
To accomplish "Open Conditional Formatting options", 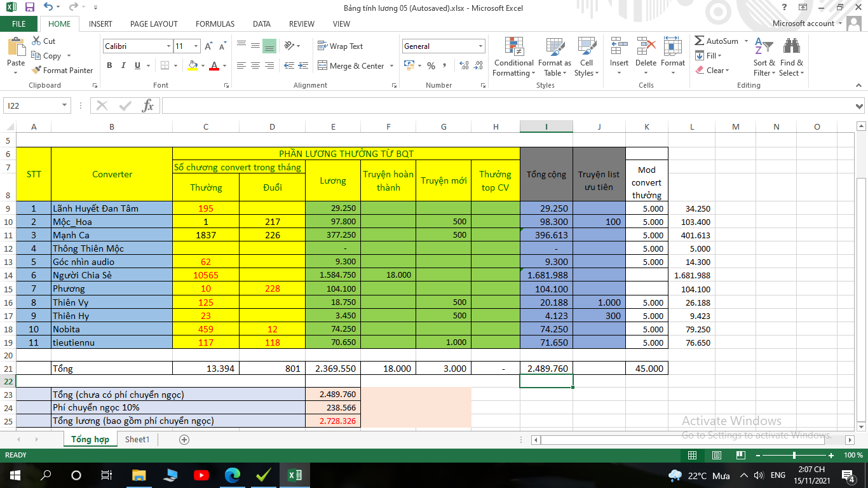I will pos(513,57).
